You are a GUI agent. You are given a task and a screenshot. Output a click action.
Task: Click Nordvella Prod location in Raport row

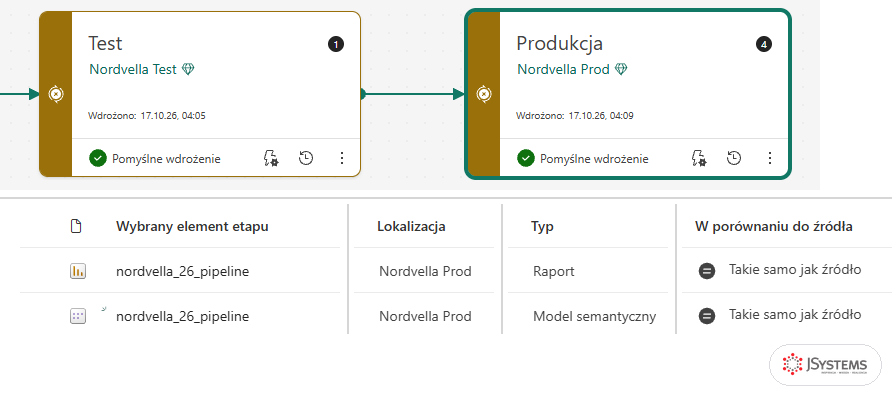click(426, 271)
